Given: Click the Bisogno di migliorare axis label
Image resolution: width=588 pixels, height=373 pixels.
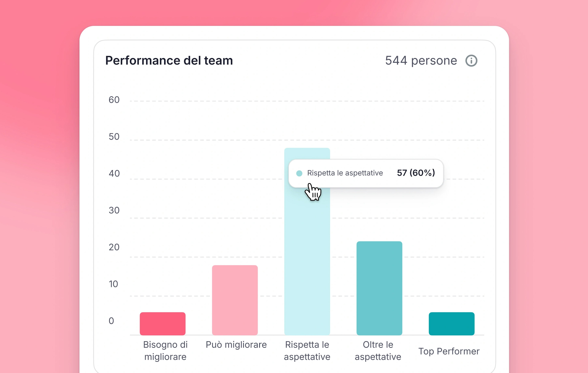Looking at the screenshot, I should coord(165,350).
